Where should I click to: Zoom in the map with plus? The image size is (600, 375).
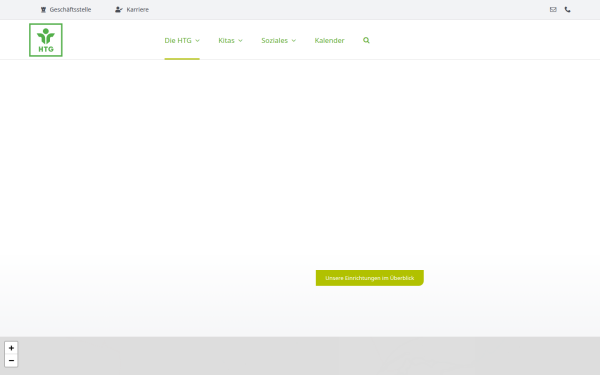[x=11, y=348]
